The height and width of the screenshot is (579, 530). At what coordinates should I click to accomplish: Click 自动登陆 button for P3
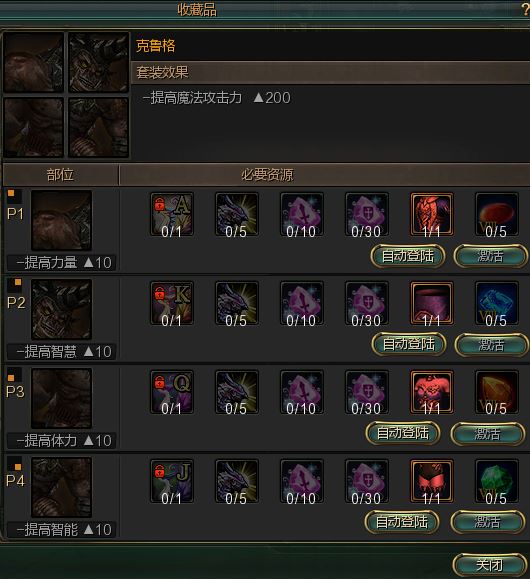click(403, 433)
